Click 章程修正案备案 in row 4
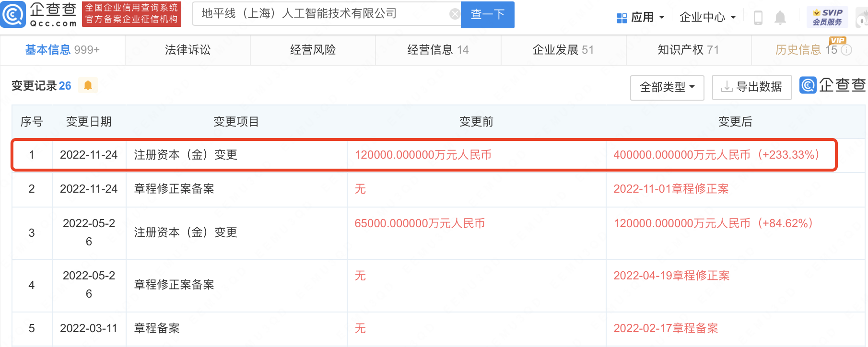The height and width of the screenshot is (347, 868). pos(174,285)
